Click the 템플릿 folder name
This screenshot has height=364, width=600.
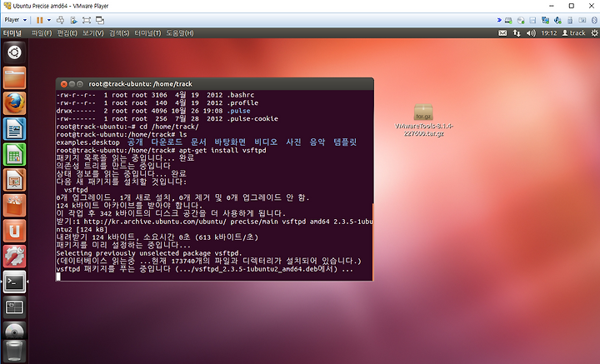click(x=345, y=142)
